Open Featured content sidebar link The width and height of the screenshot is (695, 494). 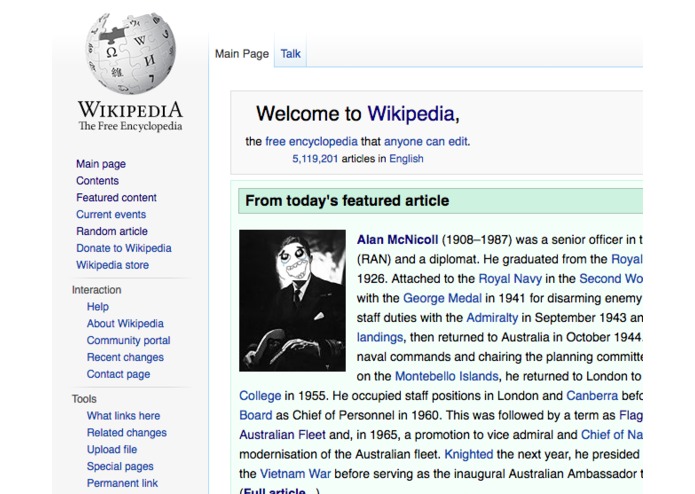116,198
